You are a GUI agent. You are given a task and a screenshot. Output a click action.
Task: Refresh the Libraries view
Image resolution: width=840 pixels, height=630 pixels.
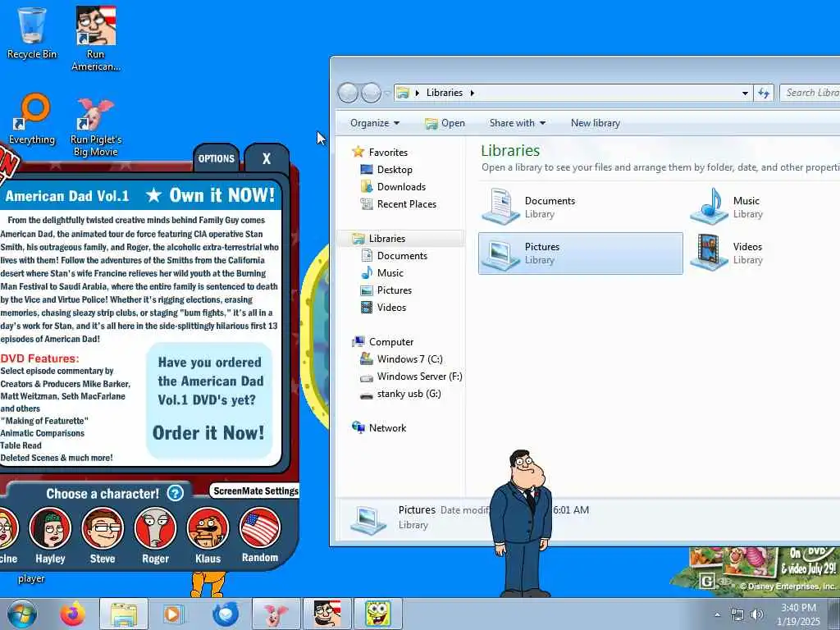pyautogui.click(x=764, y=93)
